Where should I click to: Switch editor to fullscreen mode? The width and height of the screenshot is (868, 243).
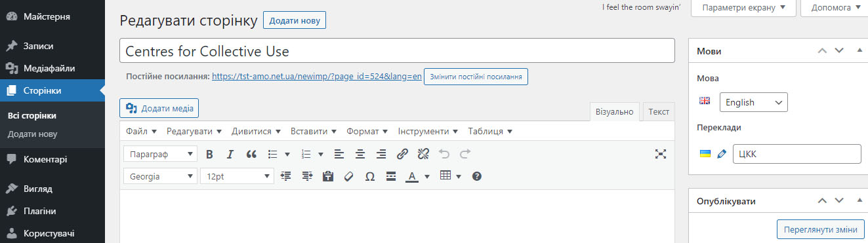point(661,155)
